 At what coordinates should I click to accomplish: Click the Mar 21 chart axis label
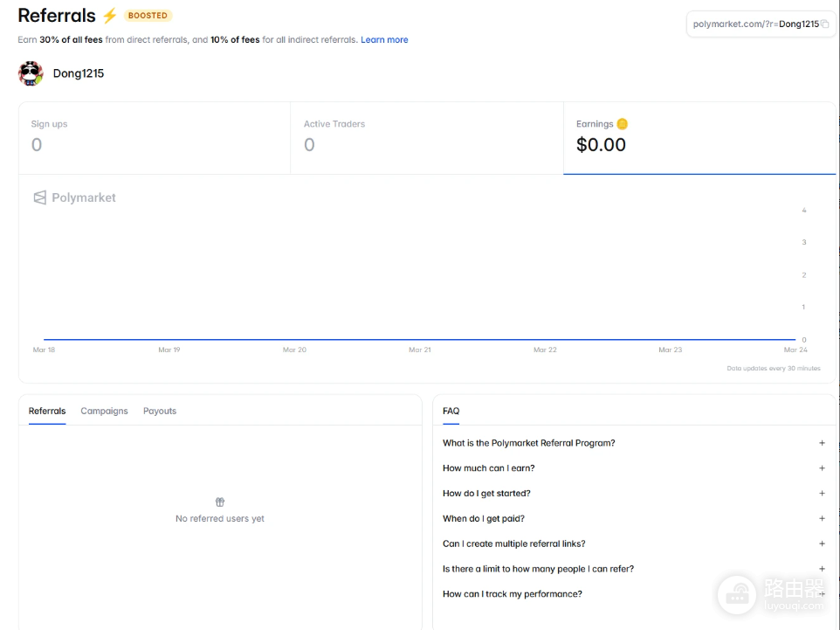point(419,350)
